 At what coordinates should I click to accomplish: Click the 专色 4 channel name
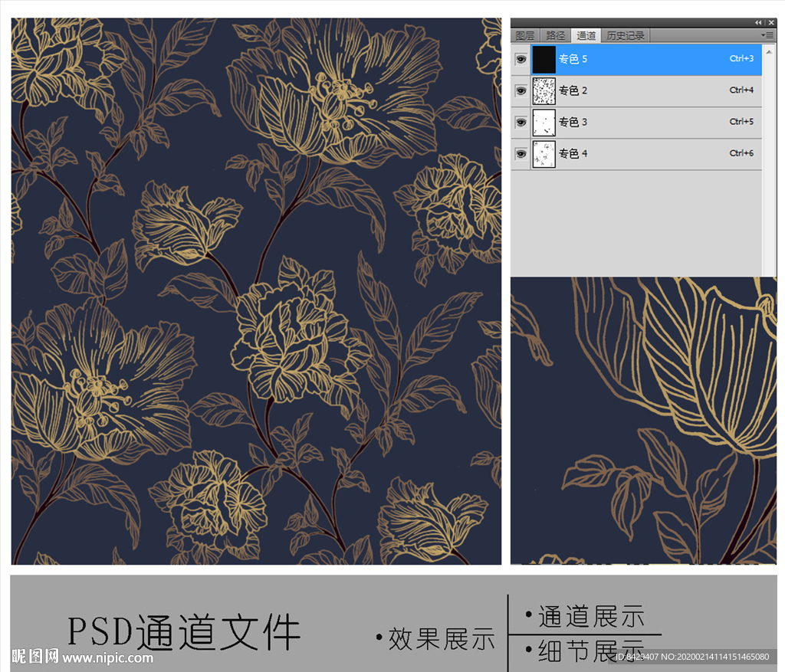tap(573, 153)
